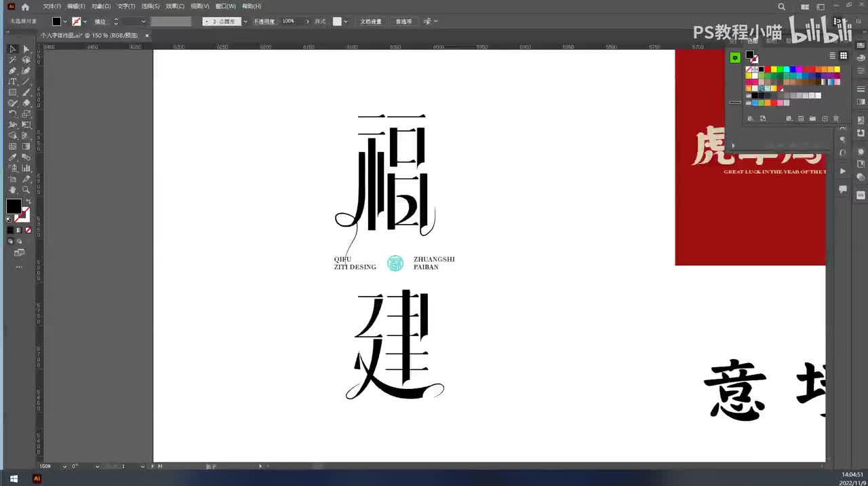
Task: Select the Hand tool
Action: click(12, 190)
